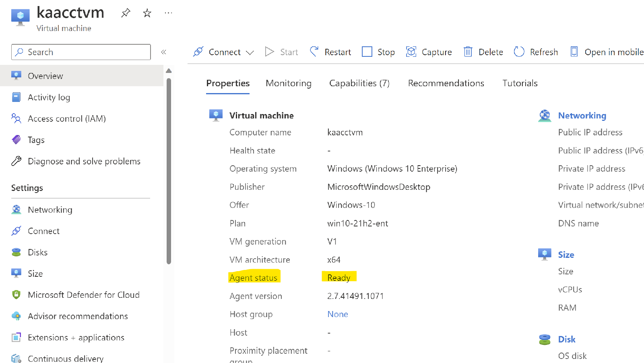Open the Size heading link in properties
This screenshot has height=363, width=644.
pyautogui.click(x=566, y=255)
